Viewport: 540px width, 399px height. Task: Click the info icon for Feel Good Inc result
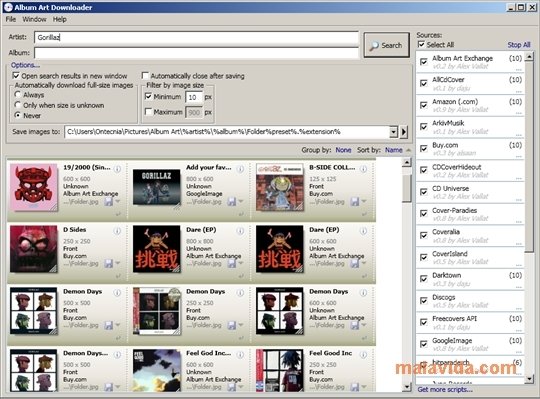[x=363, y=355]
